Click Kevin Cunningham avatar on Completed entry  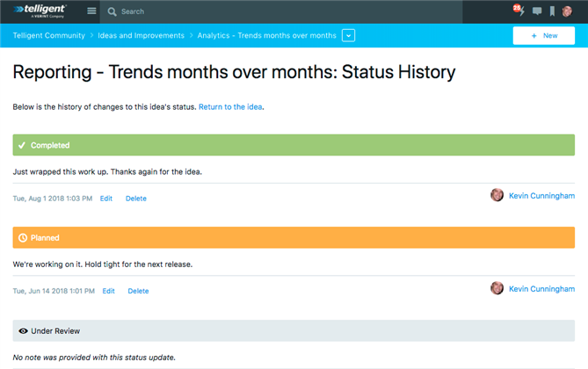tap(497, 195)
